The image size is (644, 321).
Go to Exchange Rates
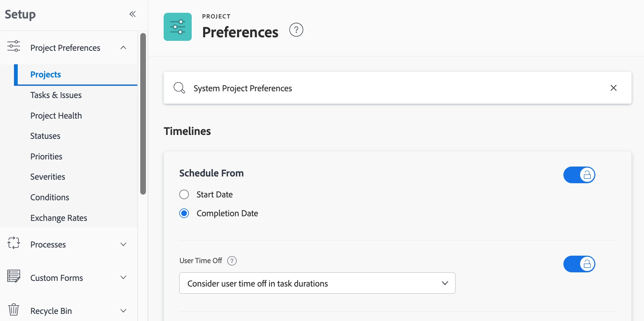coord(59,218)
